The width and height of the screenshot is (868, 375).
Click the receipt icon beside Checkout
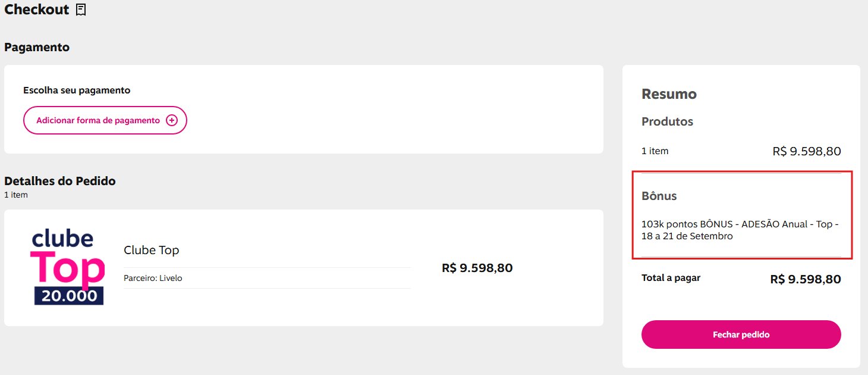pyautogui.click(x=81, y=10)
